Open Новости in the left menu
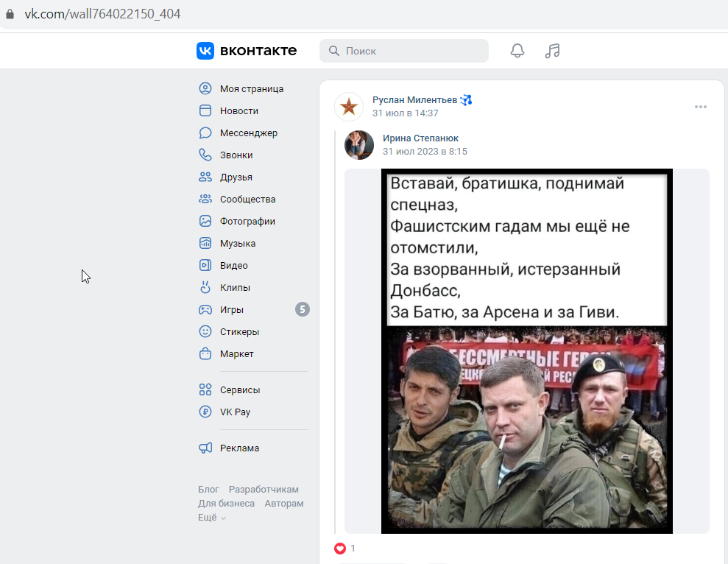Screen dimensions: 728x564 239,110
